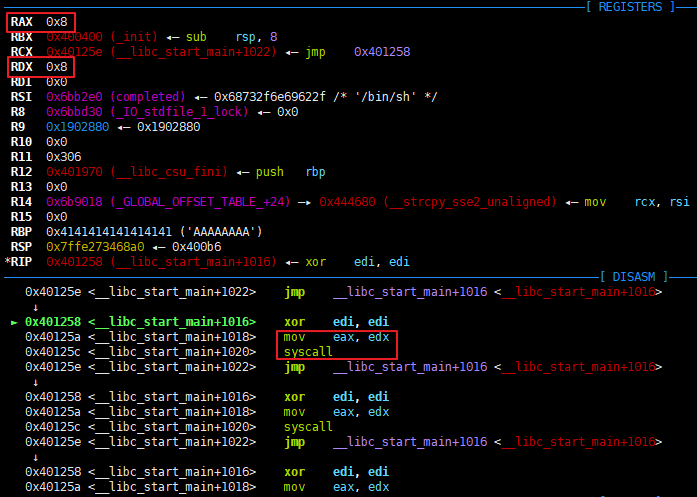The height and width of the screenshot is (497, 697).
Task: Click the ('AAAAAAAA') string in RBP row
Action: tap(221, 232)
